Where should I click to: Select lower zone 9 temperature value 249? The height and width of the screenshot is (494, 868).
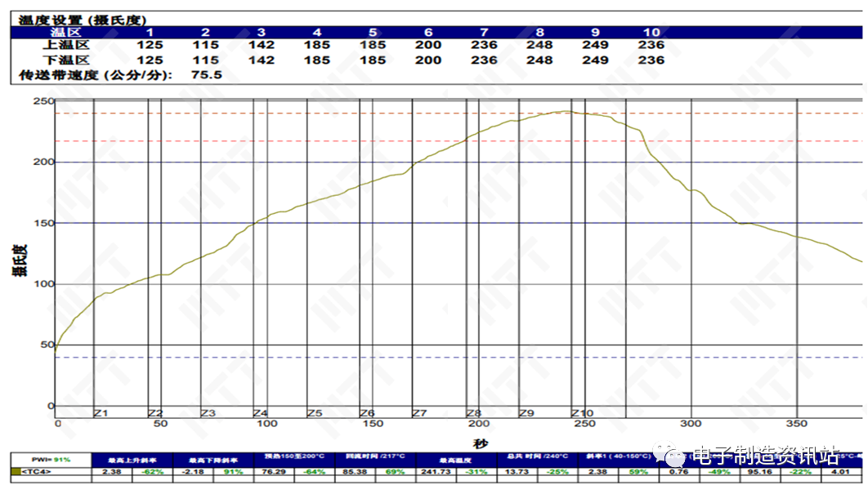pos(595,60)
